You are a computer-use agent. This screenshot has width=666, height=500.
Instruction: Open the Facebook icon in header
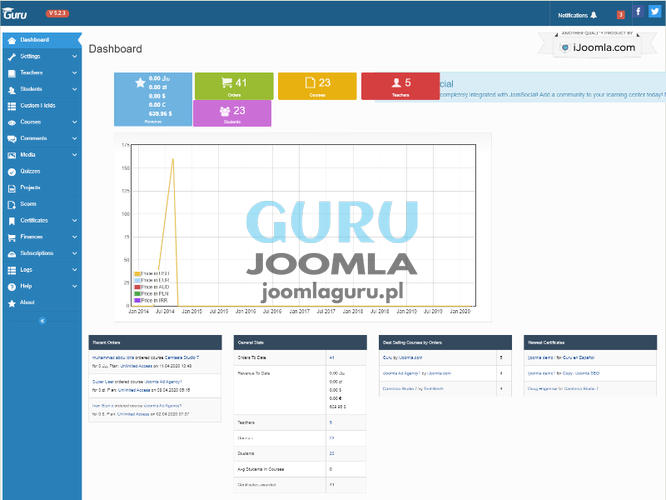tap(638, 11)
